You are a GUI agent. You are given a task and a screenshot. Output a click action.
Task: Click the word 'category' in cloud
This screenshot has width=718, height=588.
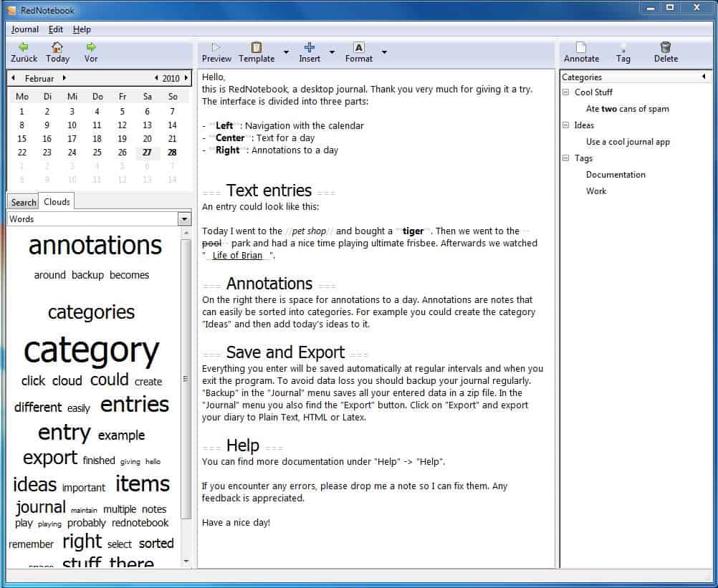[92, 350]
